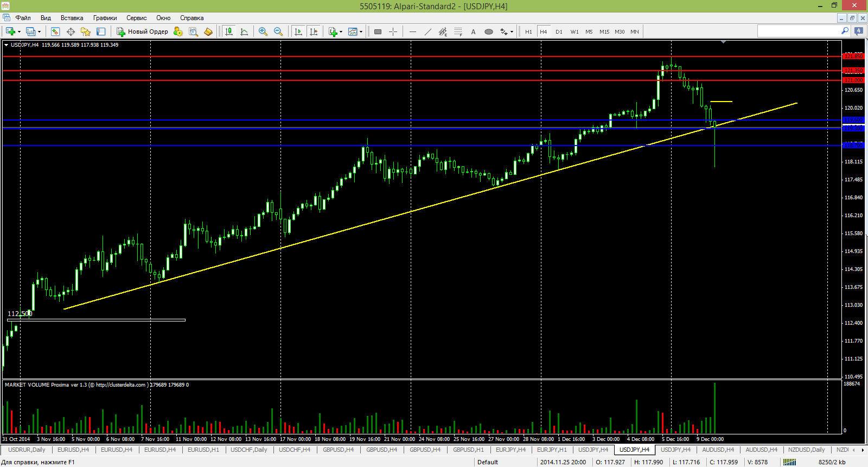Click the connection status bars icon
Image resolution: width=868 pixels, height=467 pixels.
tap(790, 462)
